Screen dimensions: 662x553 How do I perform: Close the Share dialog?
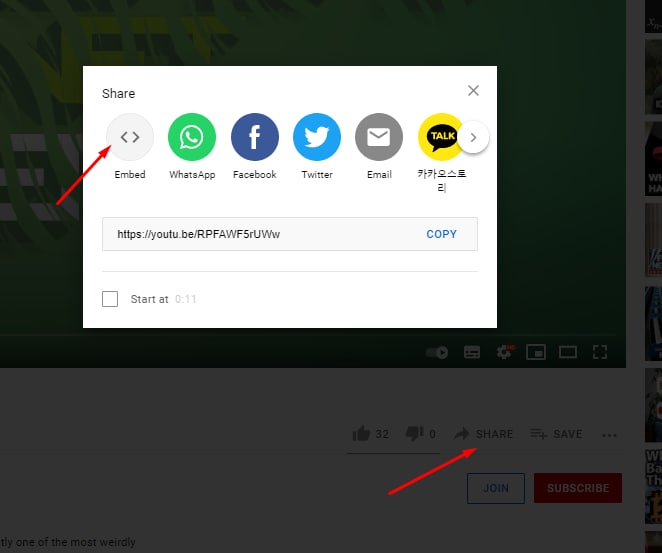(x=473, y=90)
